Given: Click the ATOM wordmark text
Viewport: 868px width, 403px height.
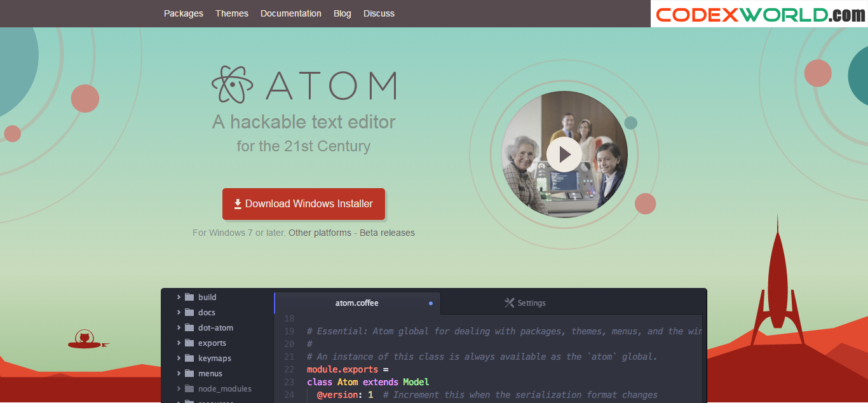Looking at the screenshot, I should [x=331, y=85].
